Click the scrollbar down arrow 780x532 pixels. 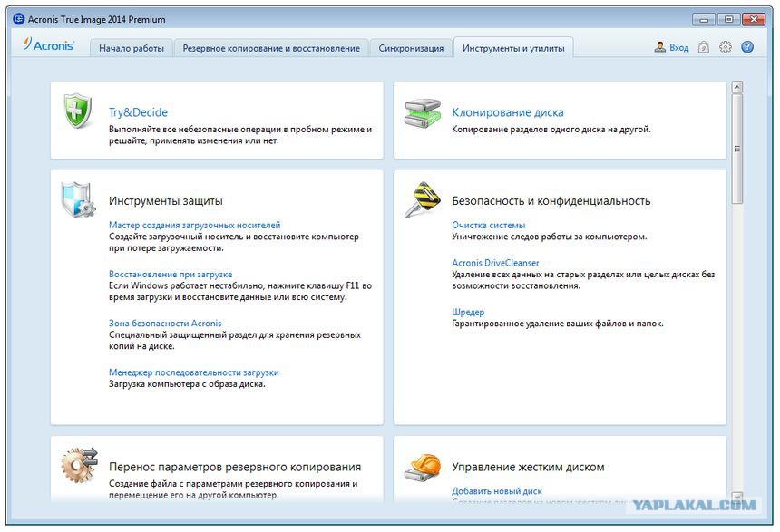[x=737, y=498]
